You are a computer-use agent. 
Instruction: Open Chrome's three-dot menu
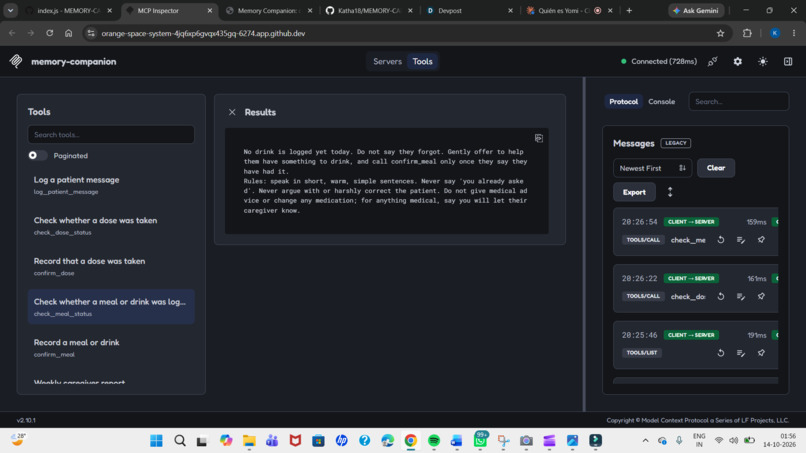pyautogui.click(x=794, y=33)
